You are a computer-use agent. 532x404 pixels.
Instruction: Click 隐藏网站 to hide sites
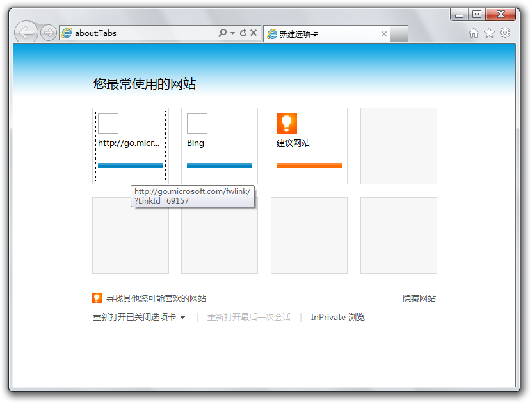tap(419, 298)
